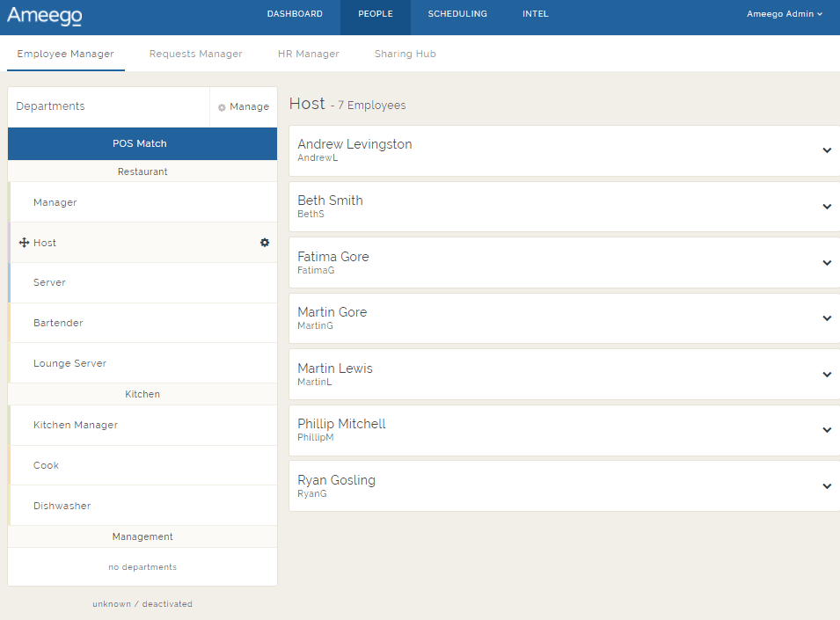Select the Kitchen Manager department

[x=76, y=425]
